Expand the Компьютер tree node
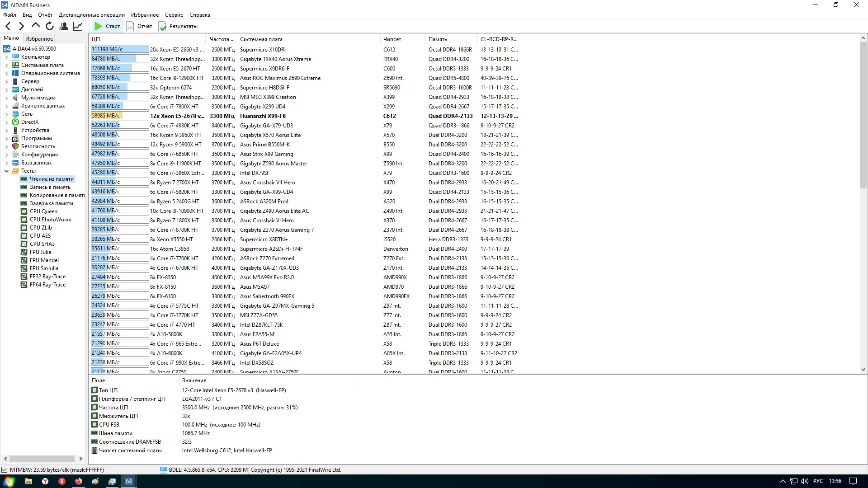Screen dimensions: 868x488 (x=7, y=57)
